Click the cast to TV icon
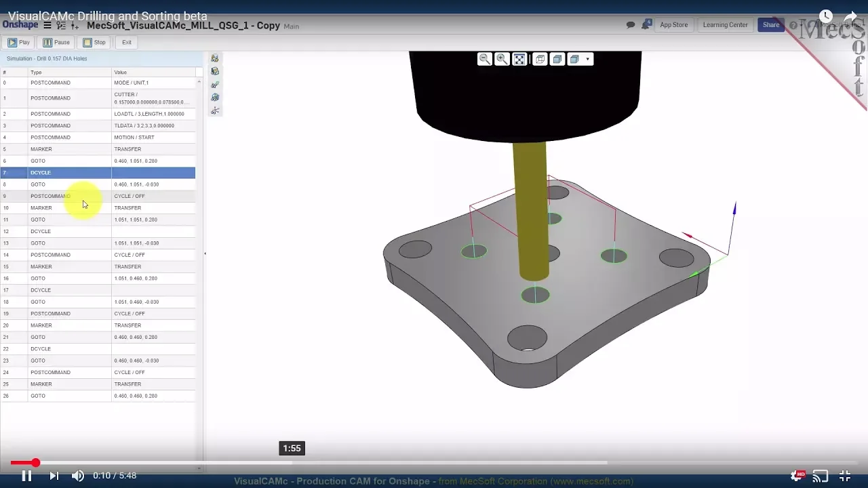Viewport: 868px width, 488px height. [x=821, y=476]
